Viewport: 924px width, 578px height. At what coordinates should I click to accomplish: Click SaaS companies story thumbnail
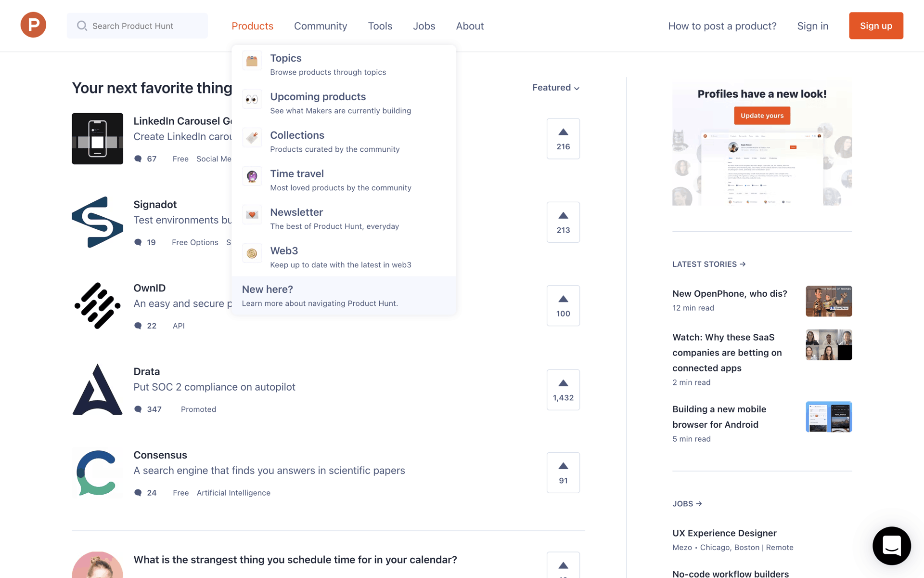tap(829, 345)
